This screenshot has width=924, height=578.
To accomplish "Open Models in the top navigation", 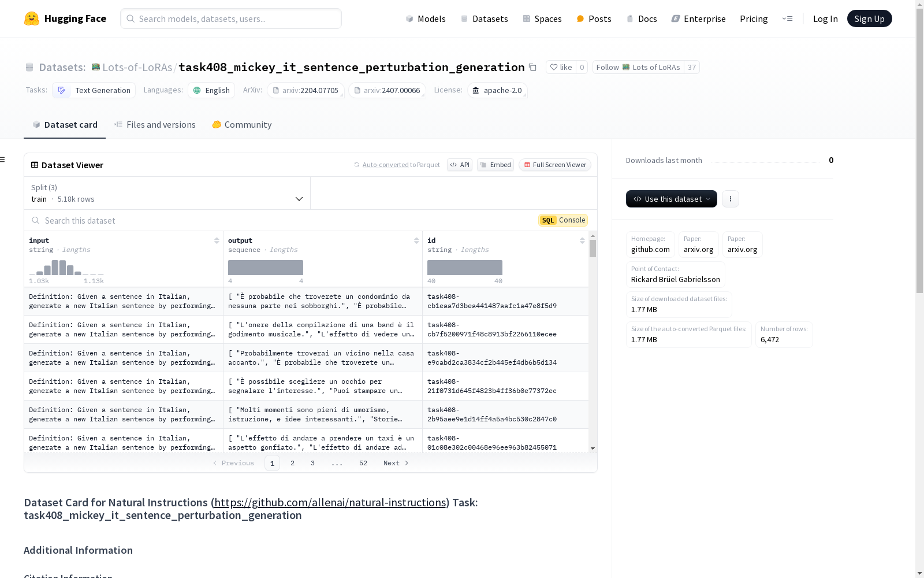I will click(426, 18).
